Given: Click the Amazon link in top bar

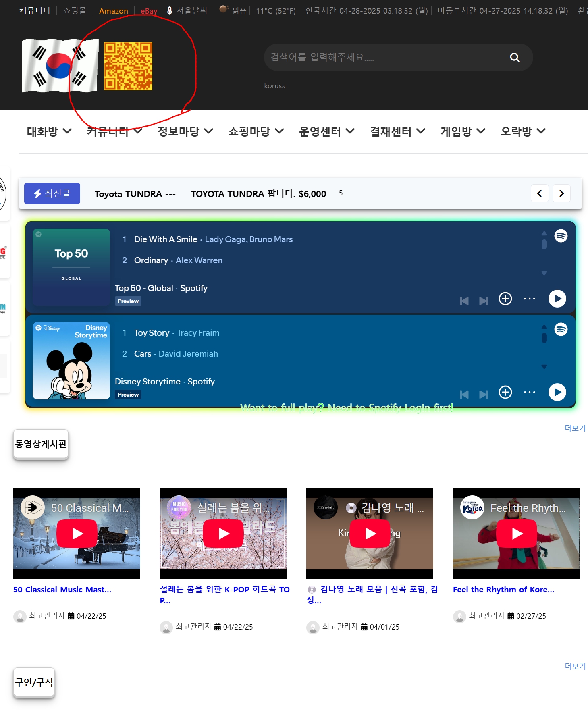Looking at the screenshot, I should click(113, 11).
